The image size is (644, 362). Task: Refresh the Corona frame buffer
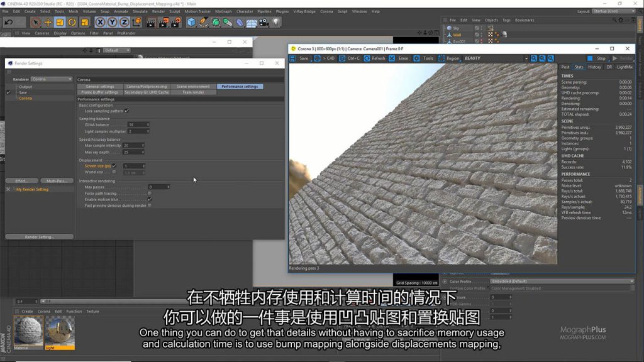pos(375,58)
